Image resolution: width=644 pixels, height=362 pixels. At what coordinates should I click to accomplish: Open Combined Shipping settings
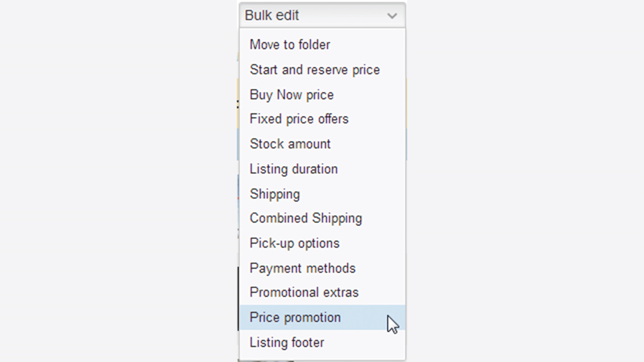306,218
